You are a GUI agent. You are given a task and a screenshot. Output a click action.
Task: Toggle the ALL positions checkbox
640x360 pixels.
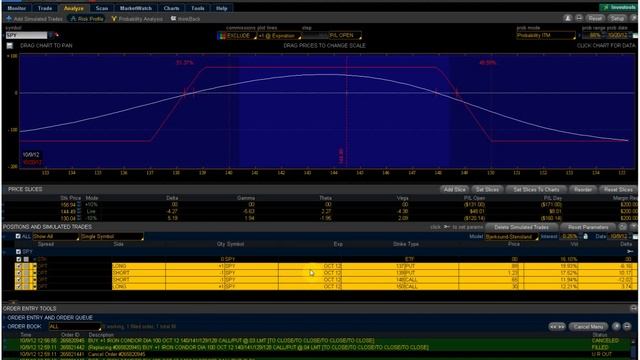click(x=18, y=236)
